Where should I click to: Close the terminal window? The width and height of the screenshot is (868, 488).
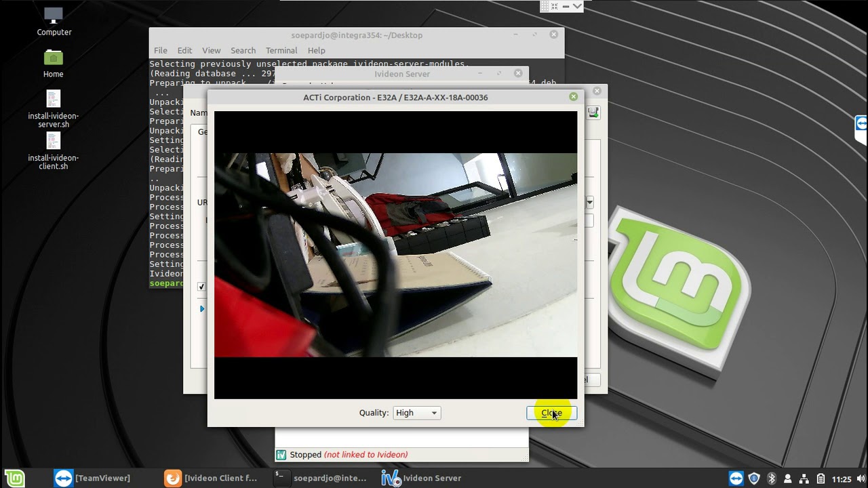[553, 35]
